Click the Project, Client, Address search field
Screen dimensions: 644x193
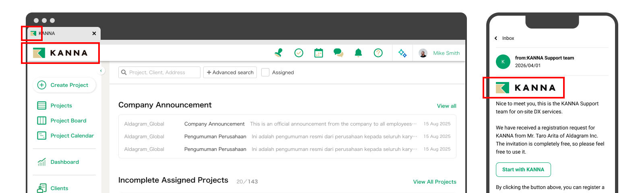pyautogui.click(x=159, y=72)
